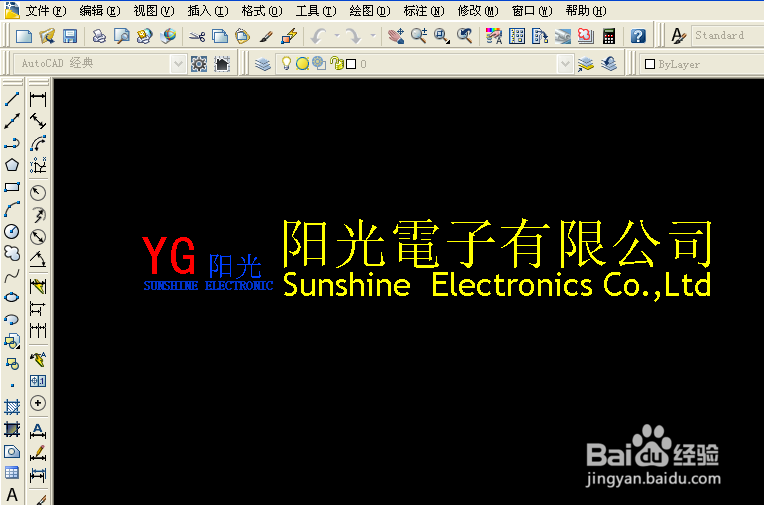Toggle freeze in viewport for layer 0
The image size is (764, 505).
[319, 63]
